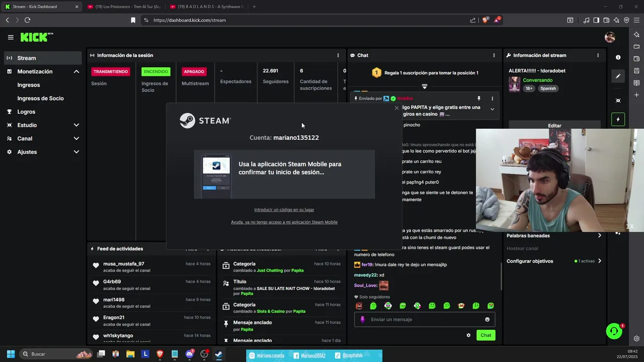Expand the Canal section
Viewport: 644px width, 362px height.
click(x=76, y=138)
